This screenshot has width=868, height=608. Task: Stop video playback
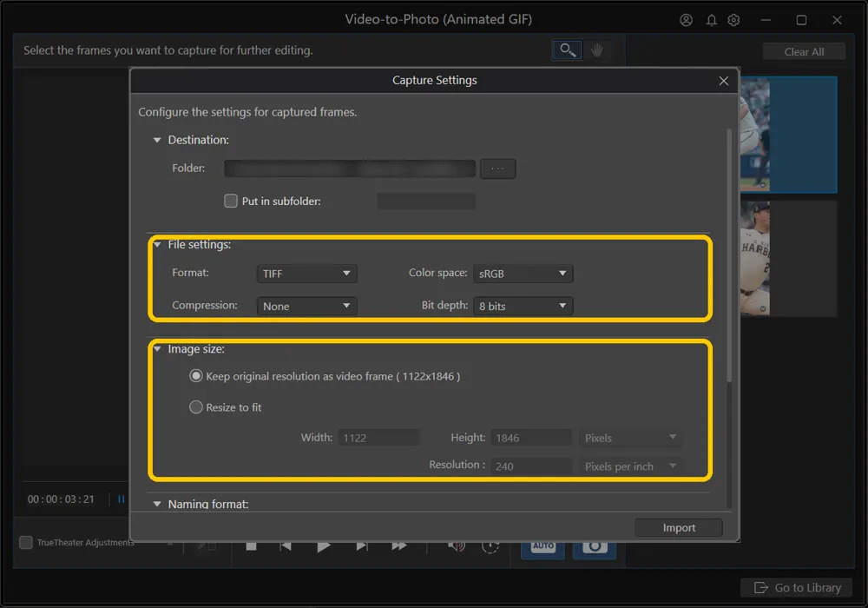tap(251, 546)
